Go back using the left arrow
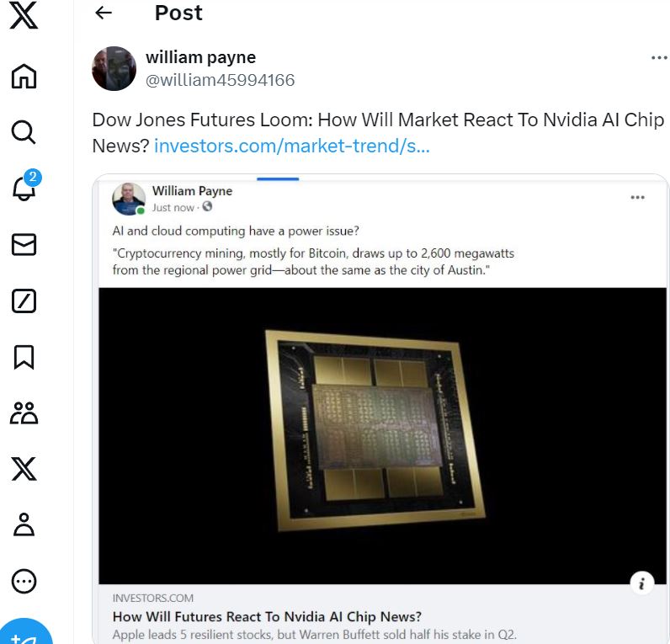 pyautogui.click(x=104, y=13)
